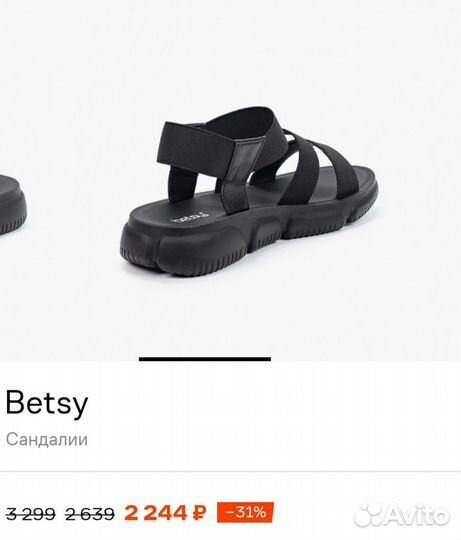Click the crossed-out price 3 299
Screen dimensions: 461x540
(x=31, y=515)
